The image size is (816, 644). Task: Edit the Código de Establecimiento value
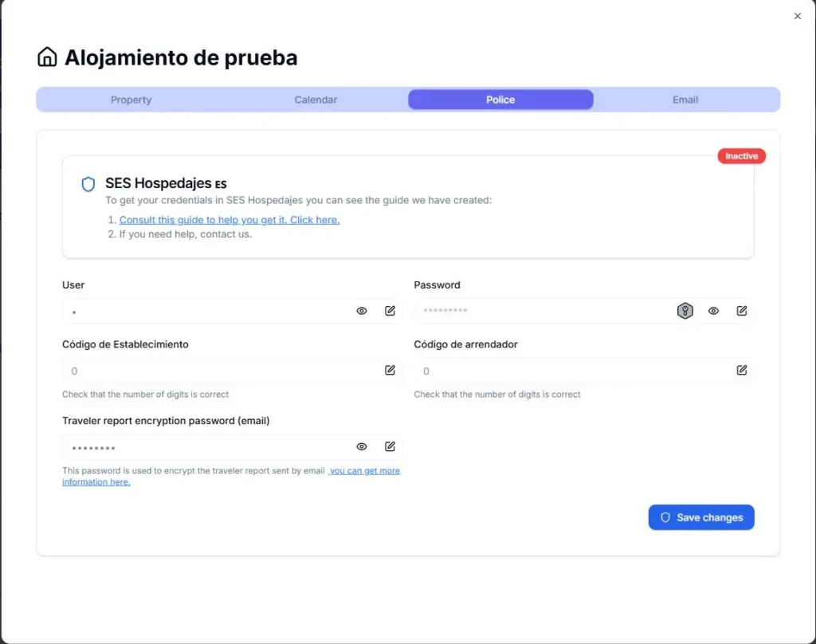pos(390,370)
